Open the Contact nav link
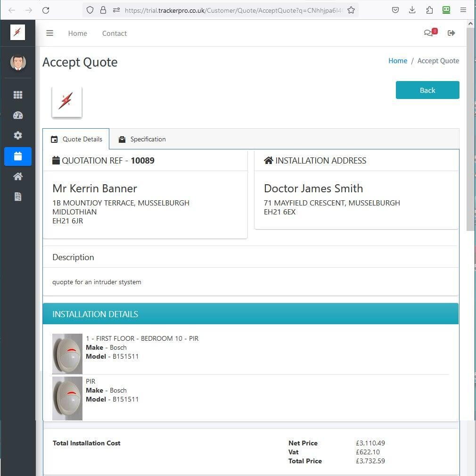The image size is (476, 476). [x=114, y=33]
